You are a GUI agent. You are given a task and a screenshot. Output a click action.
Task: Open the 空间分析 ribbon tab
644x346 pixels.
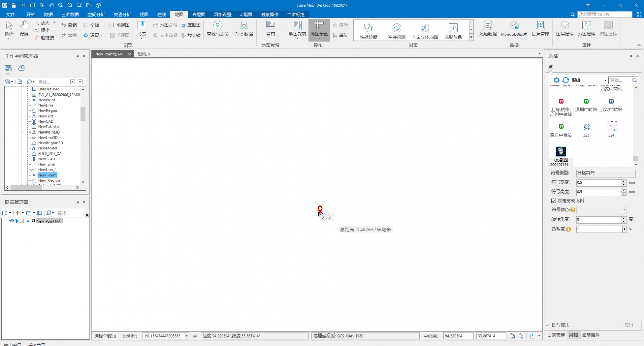pos(96,14)
